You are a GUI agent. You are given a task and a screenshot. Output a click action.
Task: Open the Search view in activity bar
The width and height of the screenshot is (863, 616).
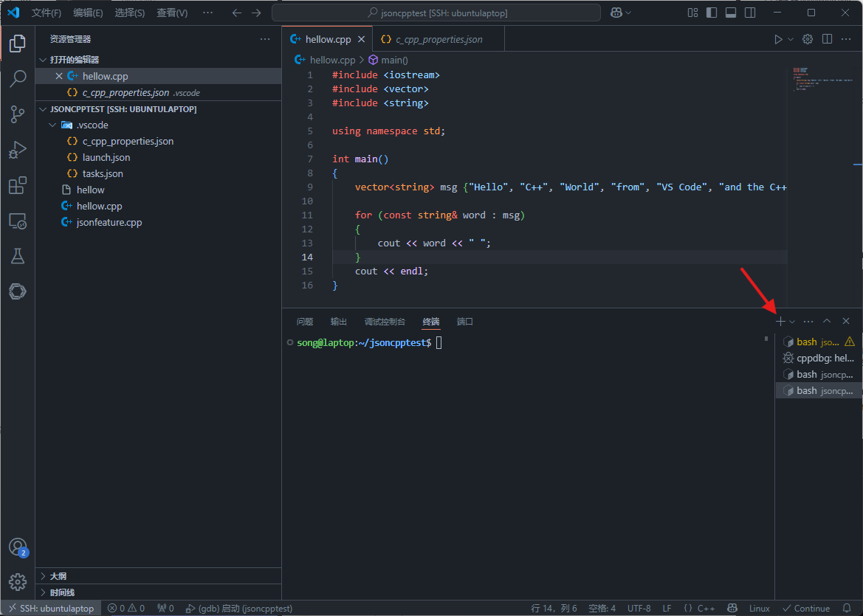pos(18,78)
